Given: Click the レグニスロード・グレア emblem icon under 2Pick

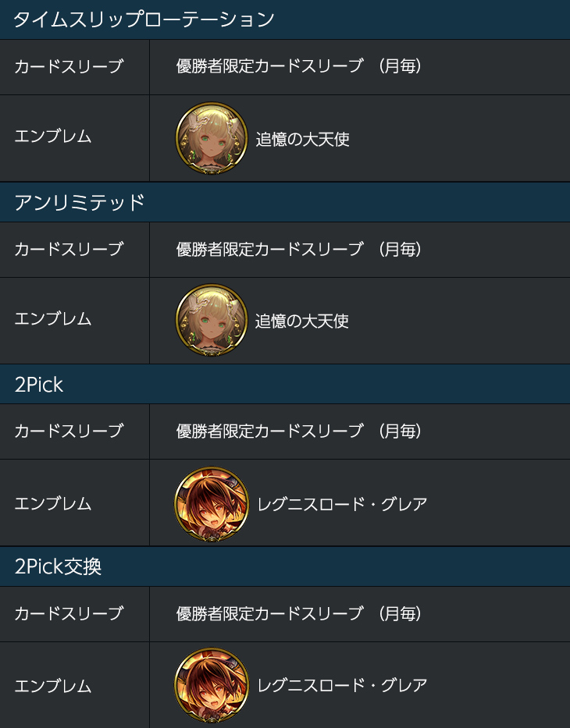Looking at the screenshot, I should coord(212,504).
